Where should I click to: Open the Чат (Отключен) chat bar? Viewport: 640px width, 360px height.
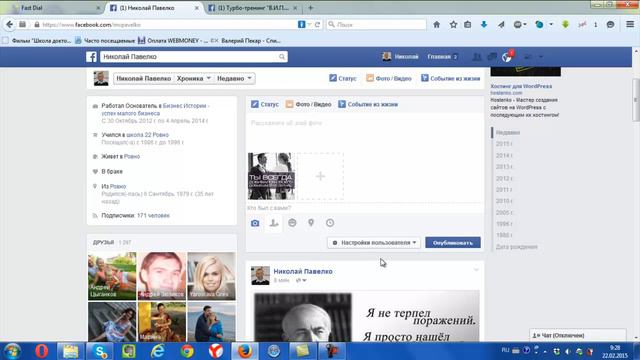click(578, 336)
